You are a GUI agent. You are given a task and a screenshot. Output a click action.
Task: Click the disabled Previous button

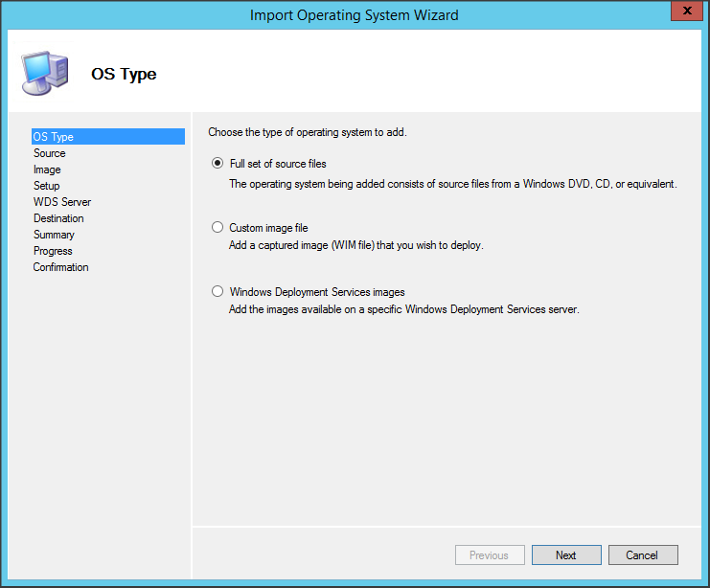click(x=489, y=555)
